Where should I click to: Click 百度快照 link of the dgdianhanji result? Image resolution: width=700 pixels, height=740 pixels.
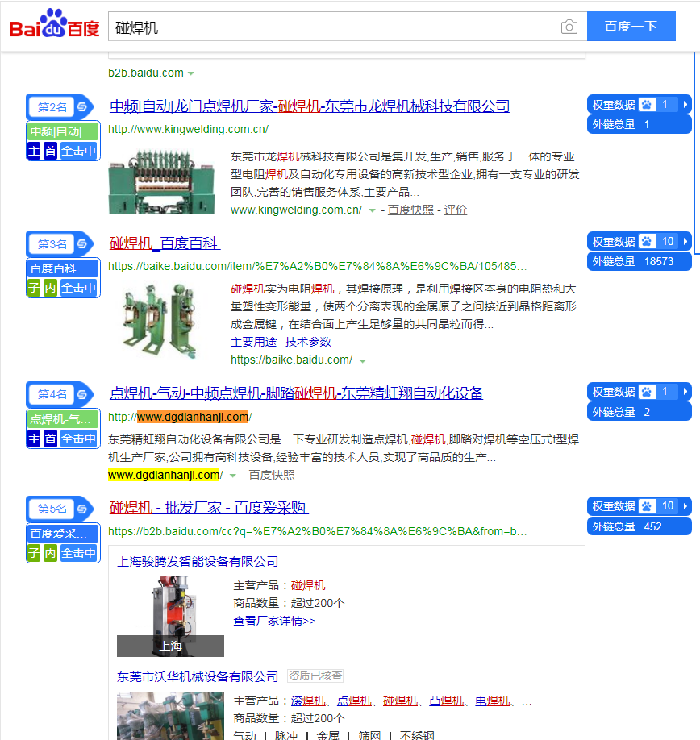tap(272, 476)
